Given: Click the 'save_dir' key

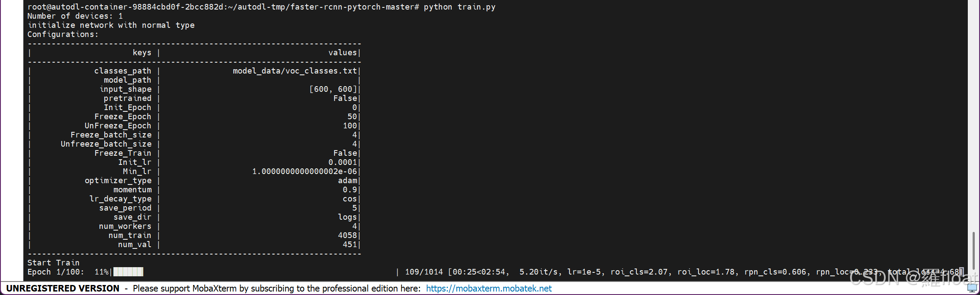Looking at the screenshot, I should pyautogui.click(x=132, y=217).
